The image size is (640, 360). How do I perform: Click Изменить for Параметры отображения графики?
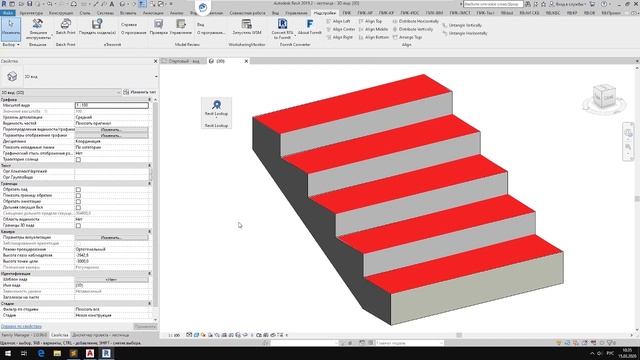(x=111, y=136)
